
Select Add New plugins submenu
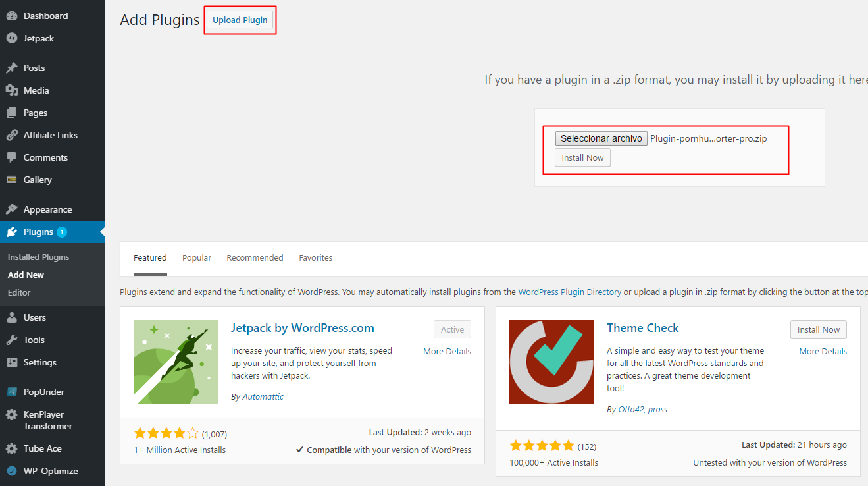pyautogui.click(x=26, y=275)
